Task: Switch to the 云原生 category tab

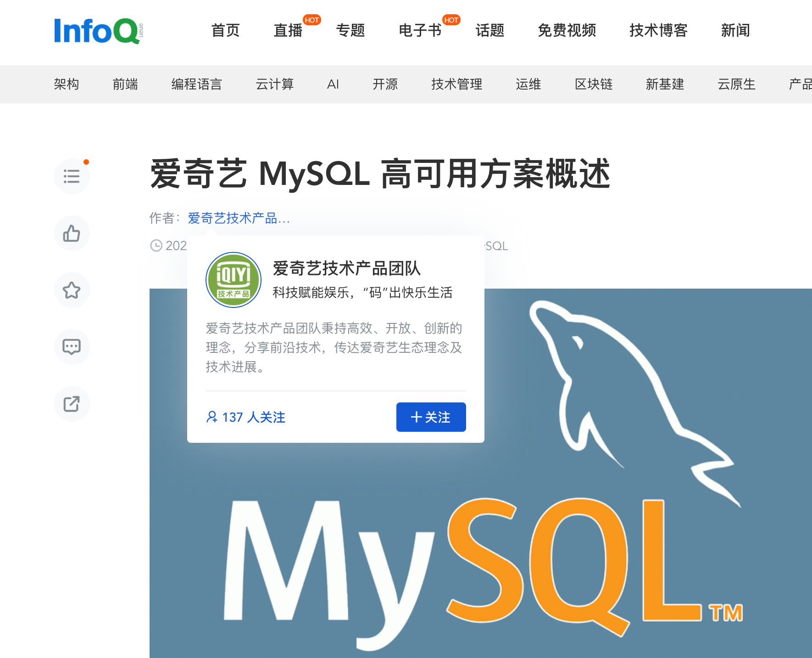Action: tap(736, 84)
